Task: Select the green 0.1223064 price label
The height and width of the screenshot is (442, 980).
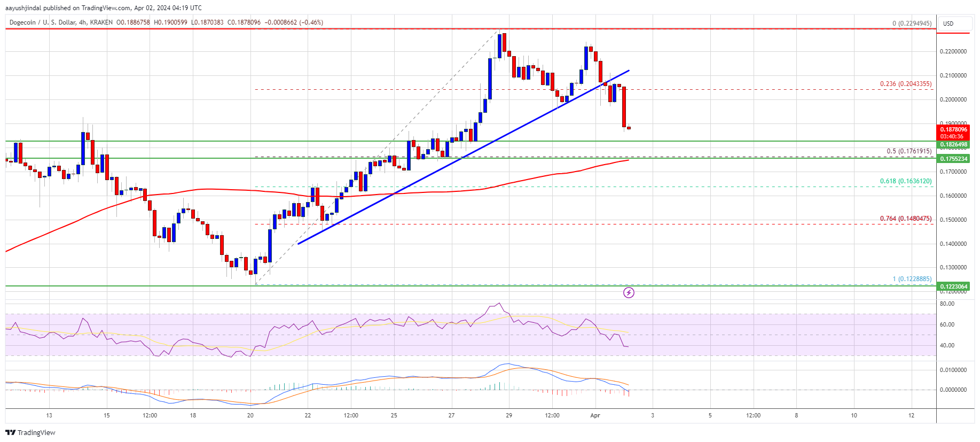Action: coord(954,286)
